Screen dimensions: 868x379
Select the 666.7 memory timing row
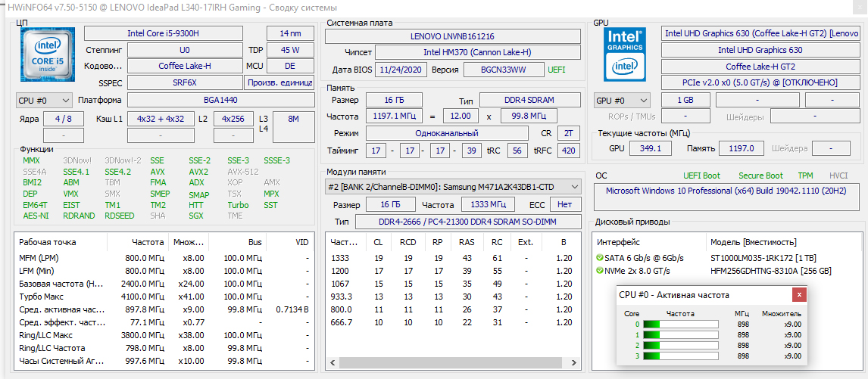click(x=454, y=322)
